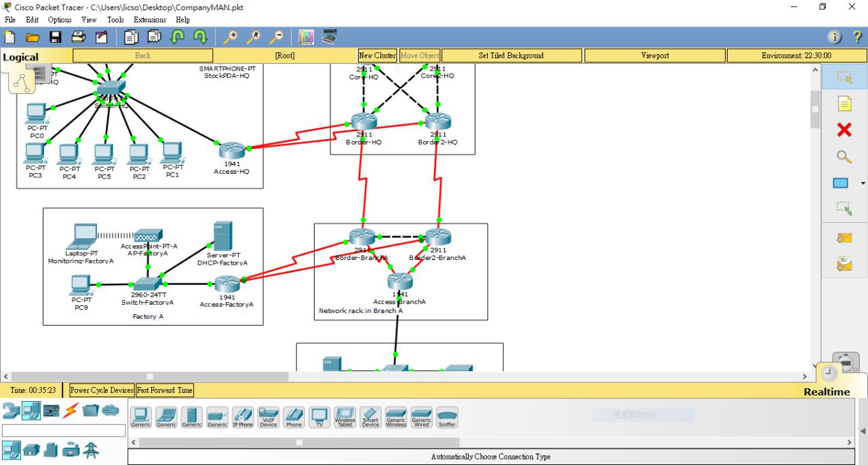Open the drawing palette icon
868x465 pixels.
307,37
